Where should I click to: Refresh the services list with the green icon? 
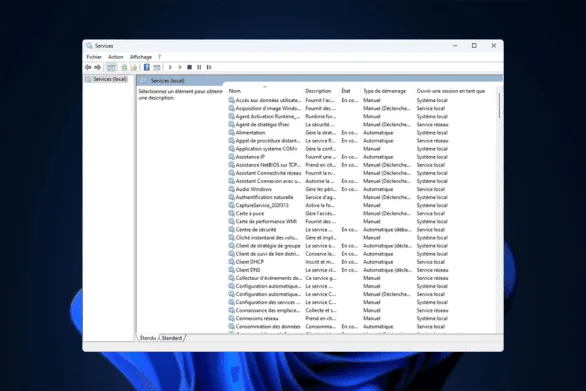click(x=124, y=67)
